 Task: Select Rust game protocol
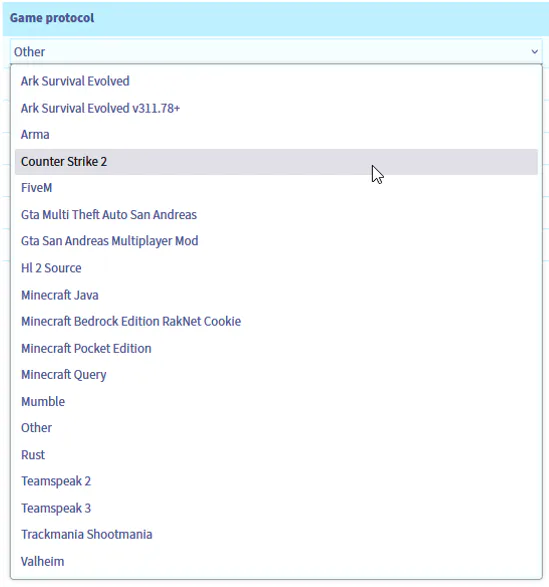point(276,455)
